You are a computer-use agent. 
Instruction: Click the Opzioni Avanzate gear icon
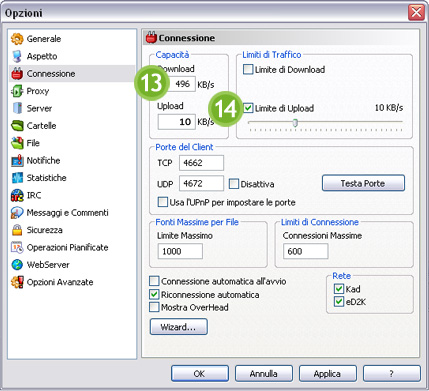(17, 282)
